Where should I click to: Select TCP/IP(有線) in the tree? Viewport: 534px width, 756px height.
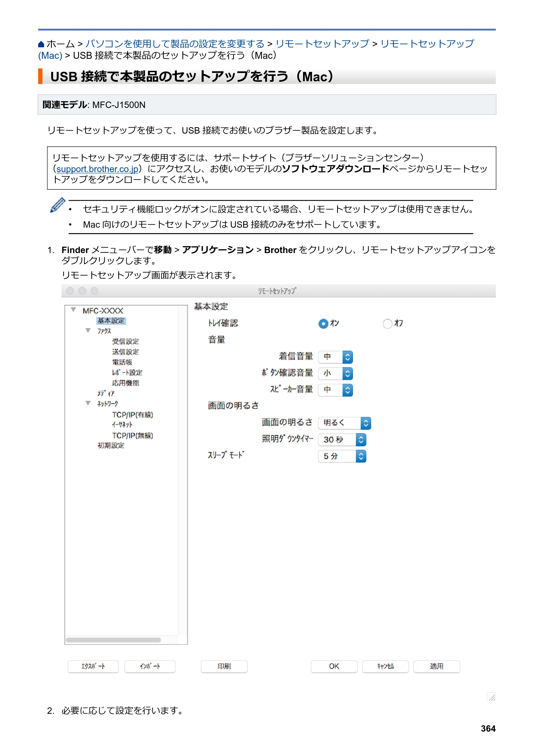click(x=133, y=415)
